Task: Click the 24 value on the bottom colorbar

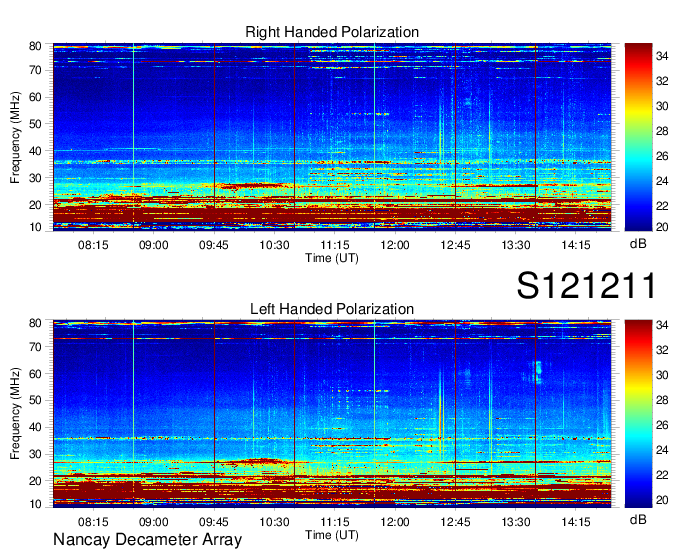Action: 662,450
